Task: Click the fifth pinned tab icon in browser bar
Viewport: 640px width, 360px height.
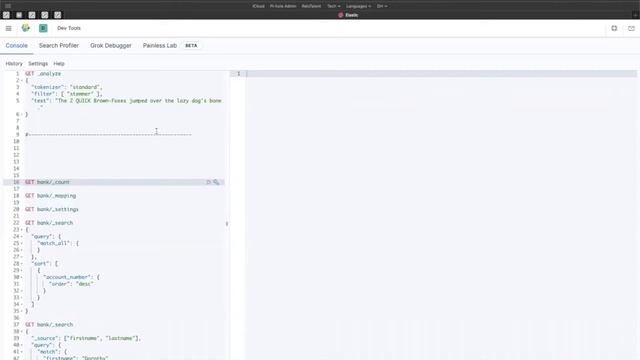Action: click(58, 15)
